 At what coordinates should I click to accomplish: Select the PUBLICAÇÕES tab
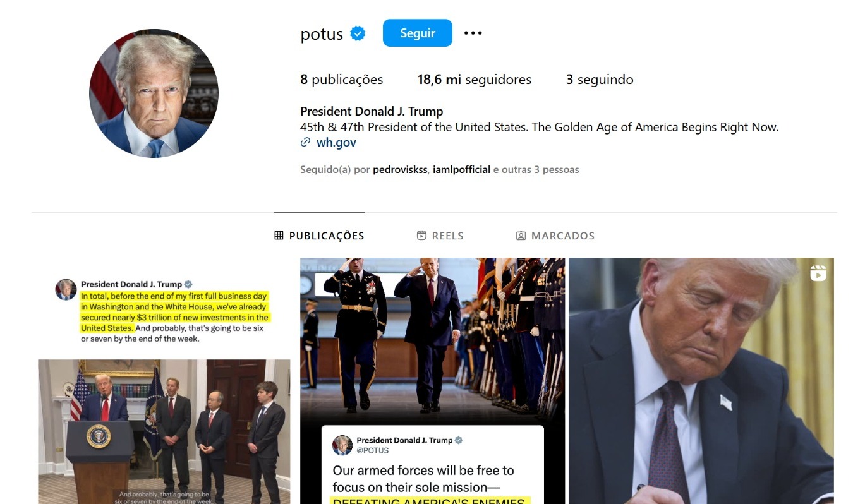319,236
